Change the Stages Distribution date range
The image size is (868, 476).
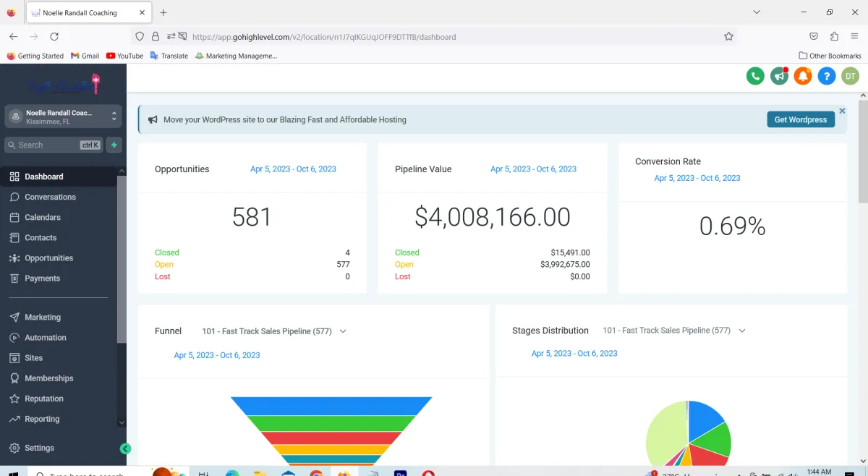(574, 353)
